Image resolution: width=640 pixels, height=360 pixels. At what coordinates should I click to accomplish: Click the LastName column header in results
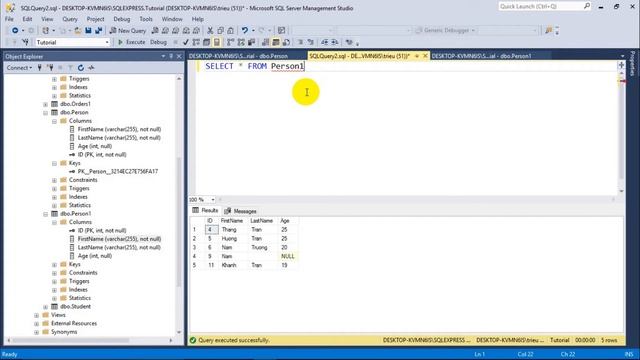click(x=262, y=221)
